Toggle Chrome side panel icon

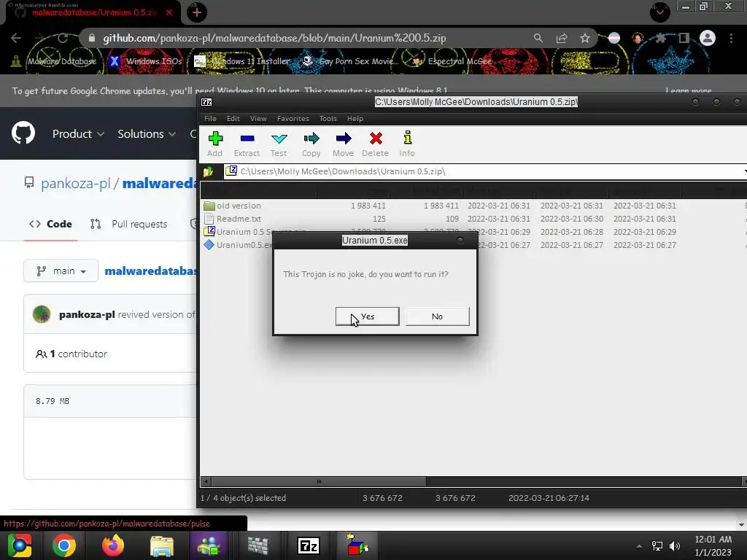(x=684, y=38)
